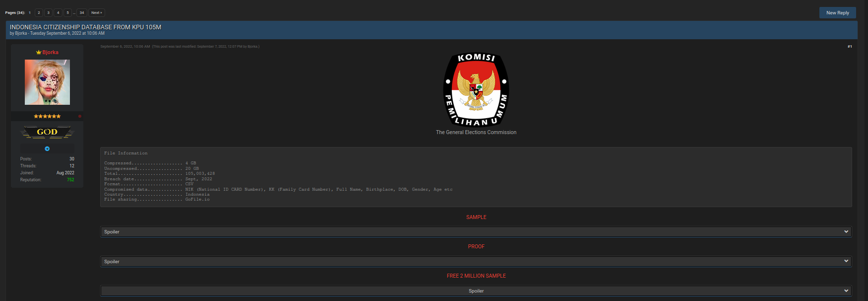Click the GOD rank badge

pyautogui.click(x=47, y=132)
